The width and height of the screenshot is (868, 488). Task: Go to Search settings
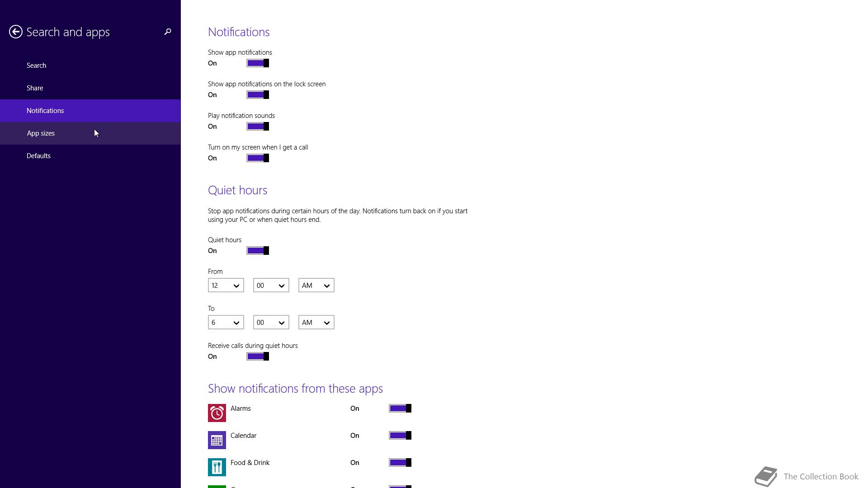[x=36, y=66]
